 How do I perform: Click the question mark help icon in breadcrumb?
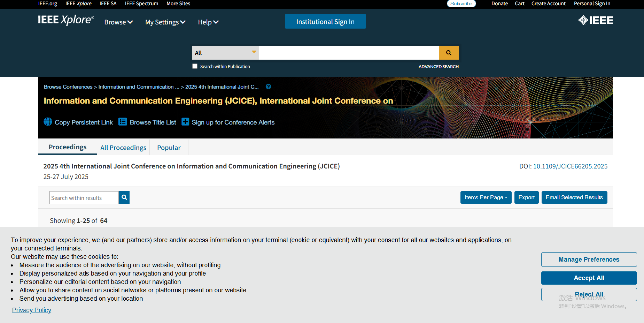click(268, 87)
